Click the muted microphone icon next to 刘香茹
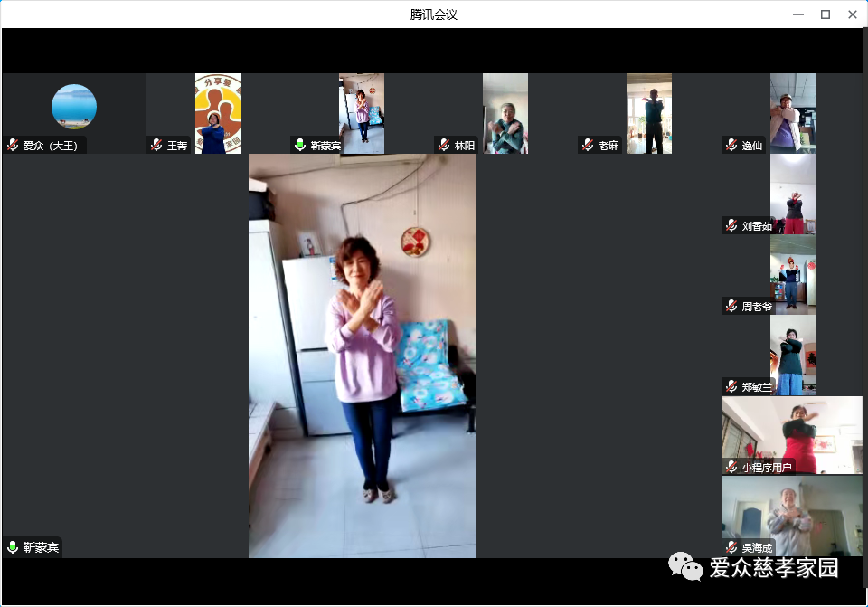868x607 pixels. (x=731, y=225)
